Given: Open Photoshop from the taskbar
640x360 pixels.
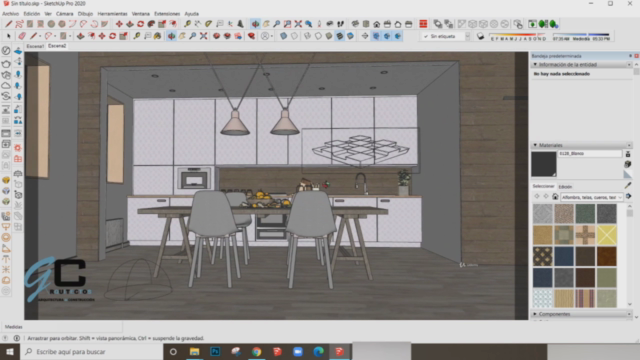Looking at the screenshot, I should click(x=215, y=351).
